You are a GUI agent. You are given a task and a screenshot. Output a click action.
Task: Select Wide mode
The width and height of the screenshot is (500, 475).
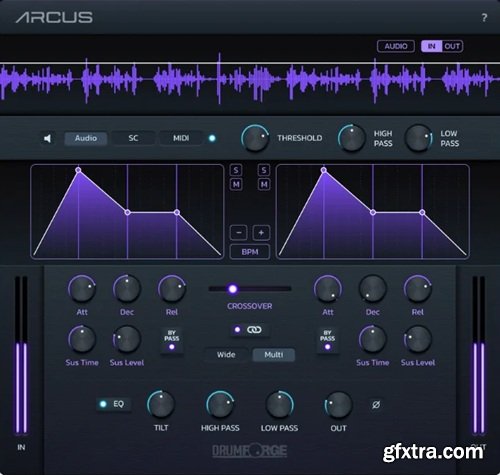226,355
